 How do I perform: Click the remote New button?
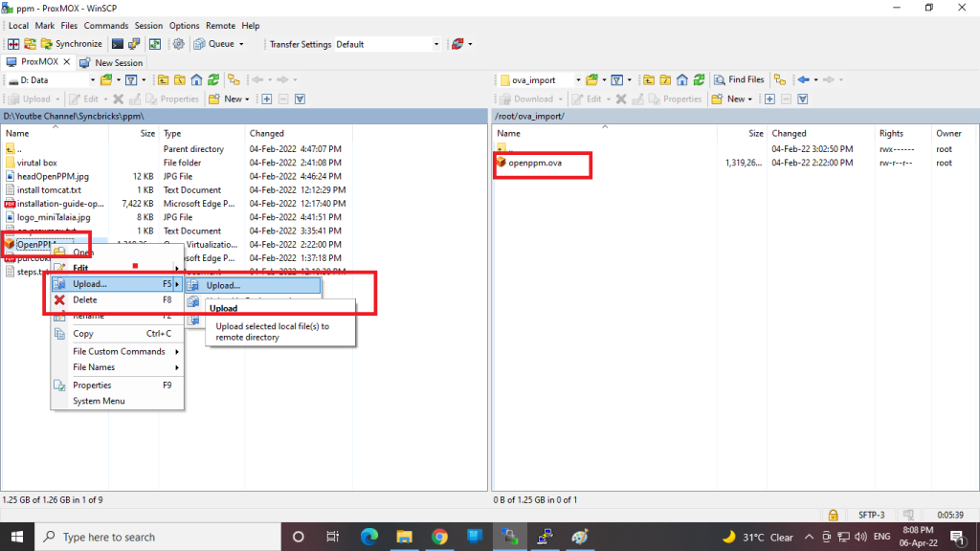tap(731, 99)
